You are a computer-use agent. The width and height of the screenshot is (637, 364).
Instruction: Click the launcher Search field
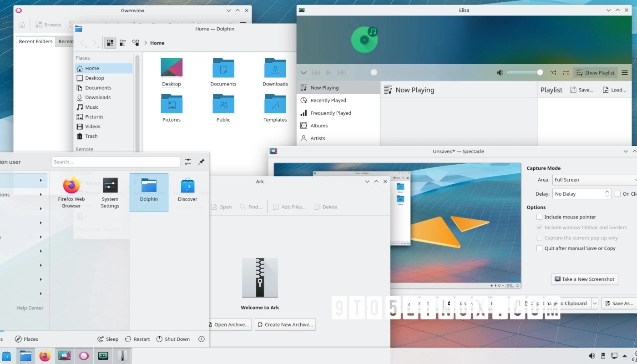116,162
